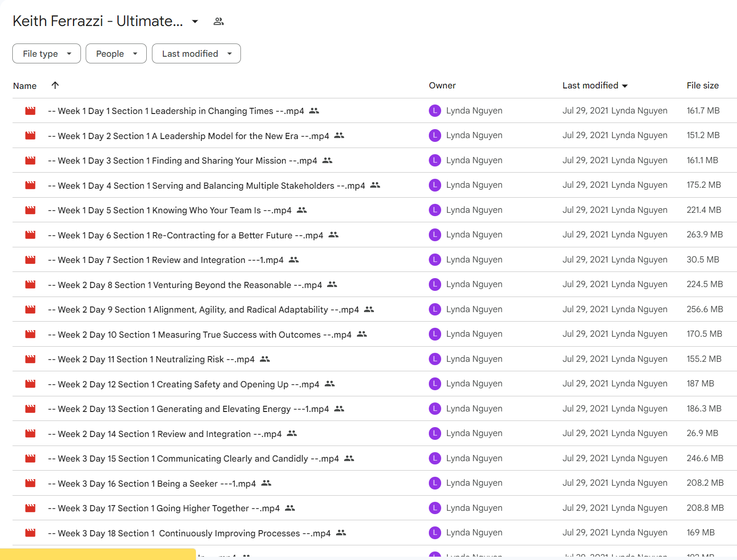Click shared icon next to Leadership in Changing Times
The image size is (737, 560).
(x=314, y=111)
